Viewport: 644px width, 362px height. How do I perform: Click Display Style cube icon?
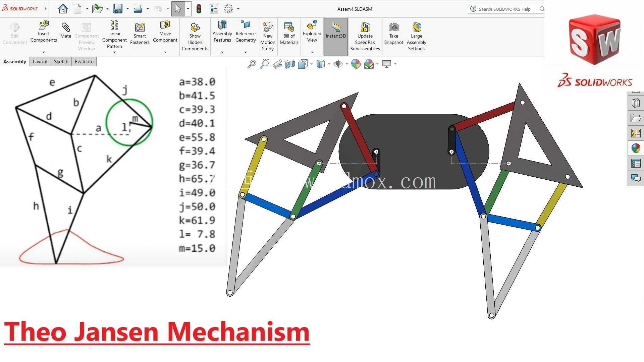[x=321, y=64]
